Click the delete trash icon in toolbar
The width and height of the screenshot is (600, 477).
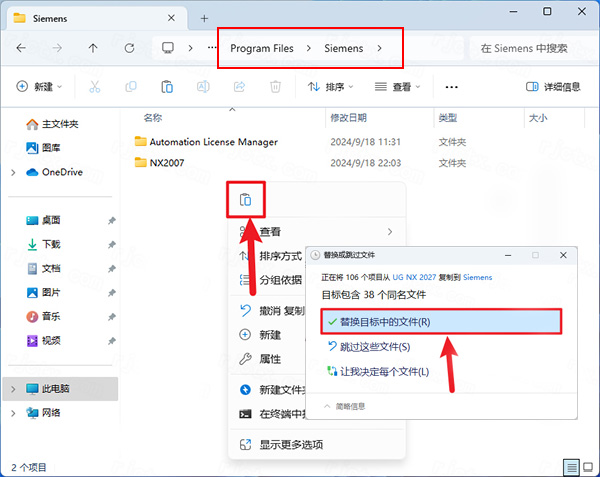[x=276, y=87]
